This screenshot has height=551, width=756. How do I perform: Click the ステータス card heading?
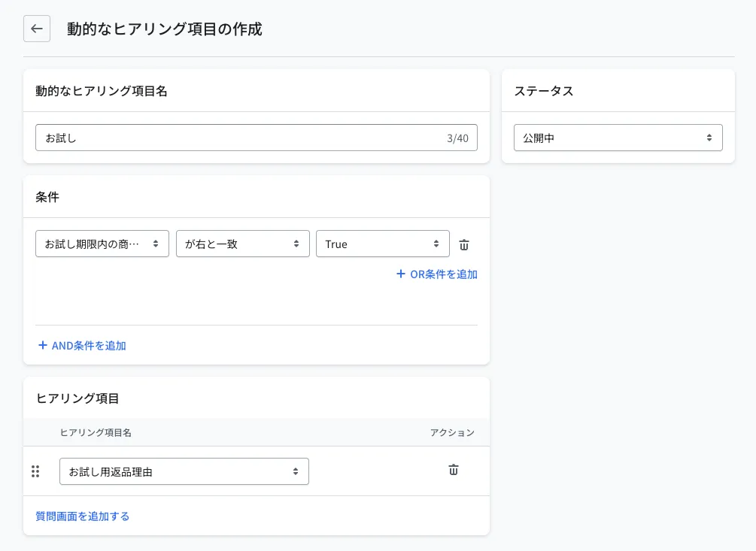point(544,91)
